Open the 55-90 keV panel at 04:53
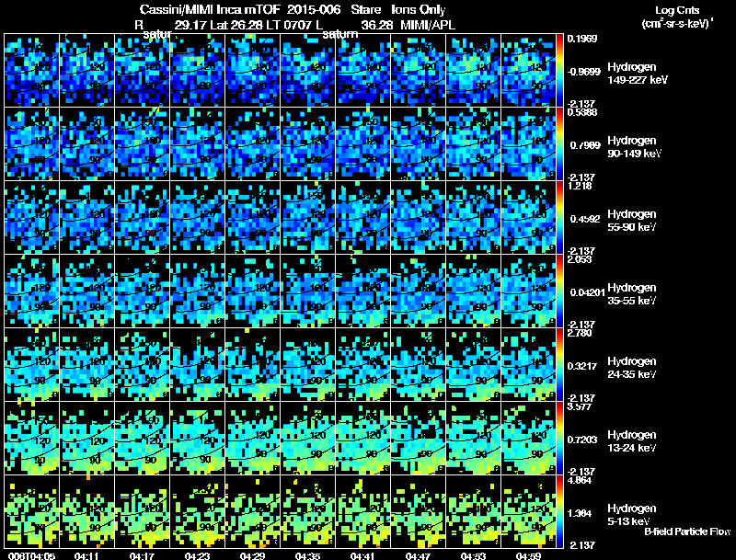This screenshot has width=736, height=560. coord(473,218)
